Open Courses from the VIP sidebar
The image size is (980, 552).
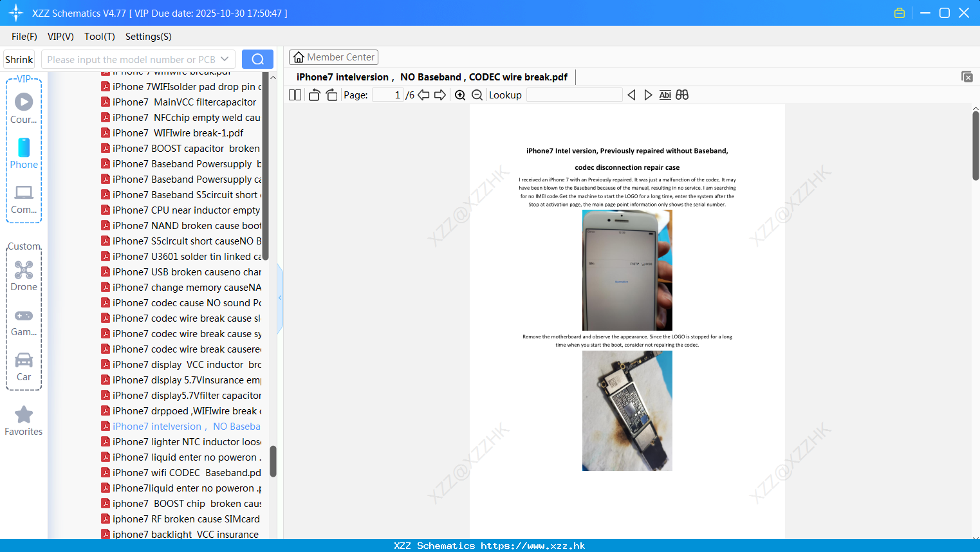[24, 109]
